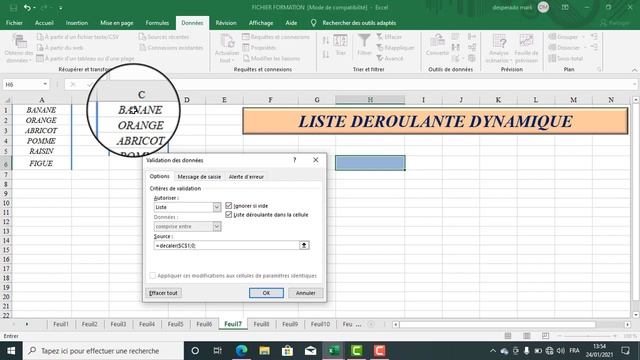Click the help question mark in the dialog

[x=294, y=160]
